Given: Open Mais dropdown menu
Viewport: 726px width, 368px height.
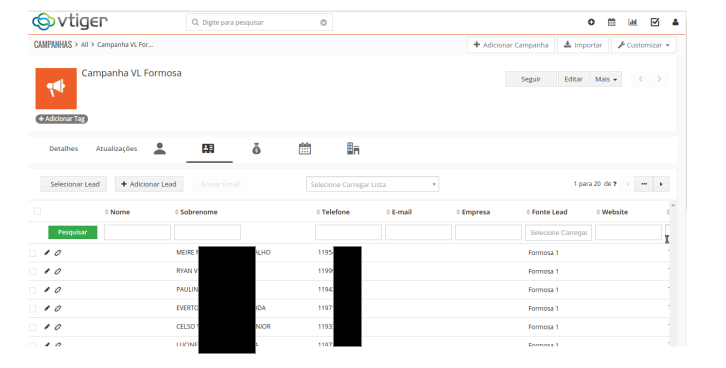Looking at the screenshot, I should click(x=606, y=79).
